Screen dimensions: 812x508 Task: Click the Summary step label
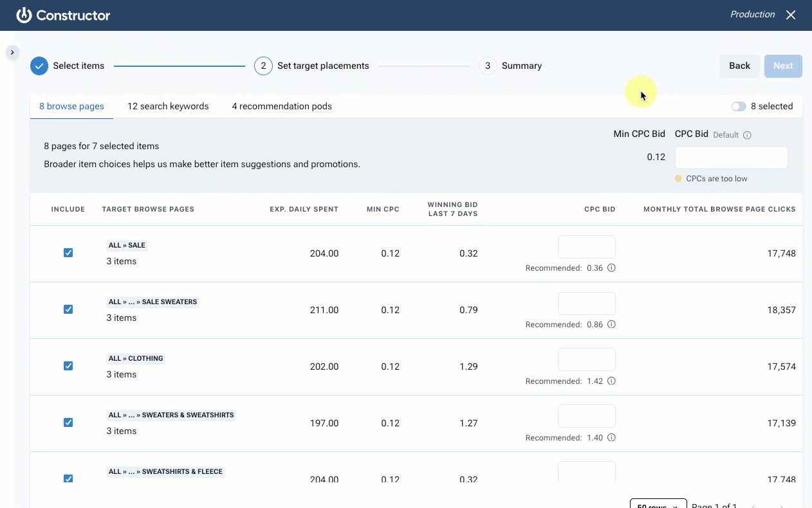pyautogui.click(x=522, y=66)
